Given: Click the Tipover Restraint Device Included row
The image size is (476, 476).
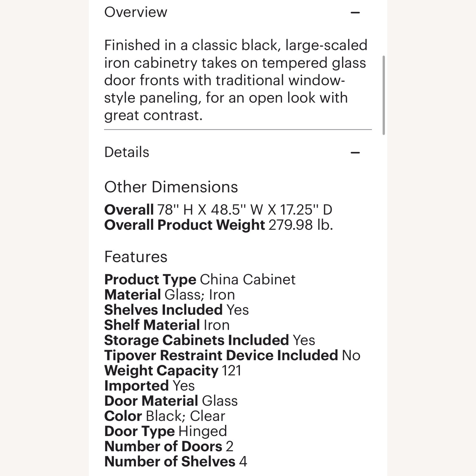Looking at the screenshot, I should [232, 355].
